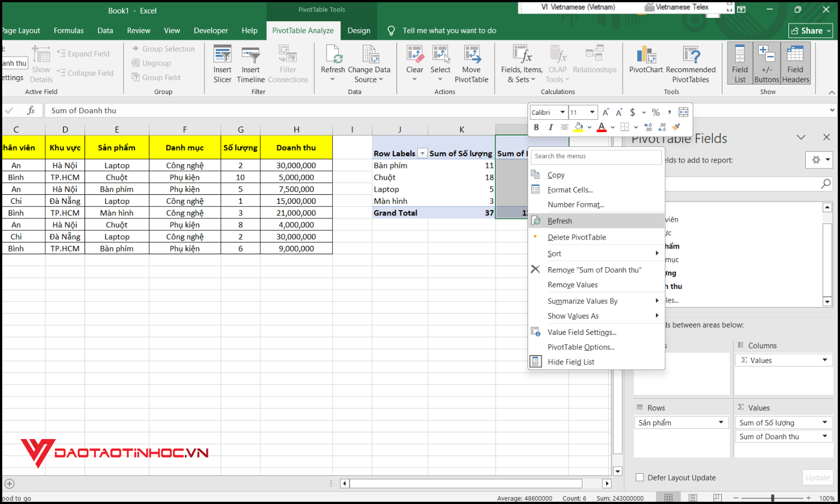Open the PivotChart tool
840x504 pixels.
[x=645, y=62]
